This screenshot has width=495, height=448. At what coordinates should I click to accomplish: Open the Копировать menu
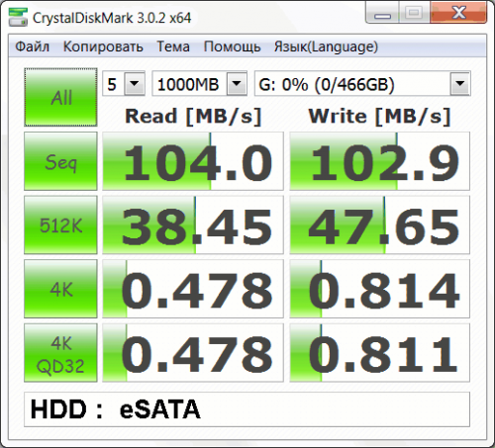(103, 46)
